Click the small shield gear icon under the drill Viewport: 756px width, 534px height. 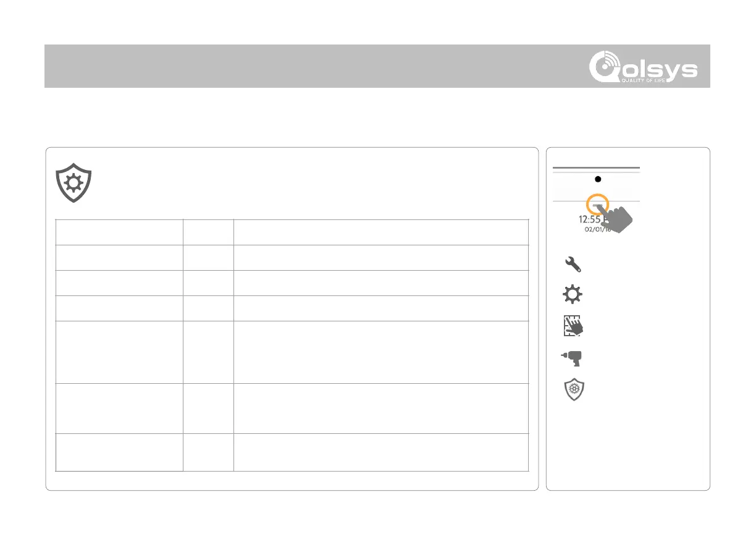click(574, 391)
